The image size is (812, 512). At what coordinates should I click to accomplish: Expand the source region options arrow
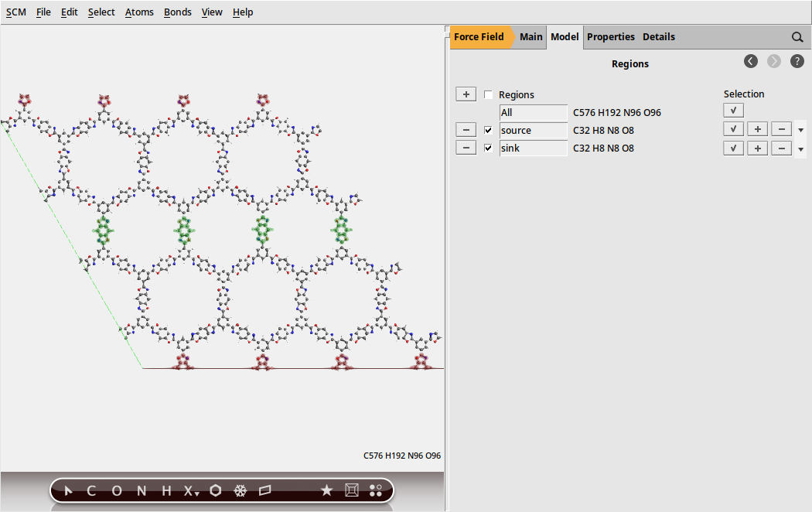pyautogui.click(x=801, y=131)
